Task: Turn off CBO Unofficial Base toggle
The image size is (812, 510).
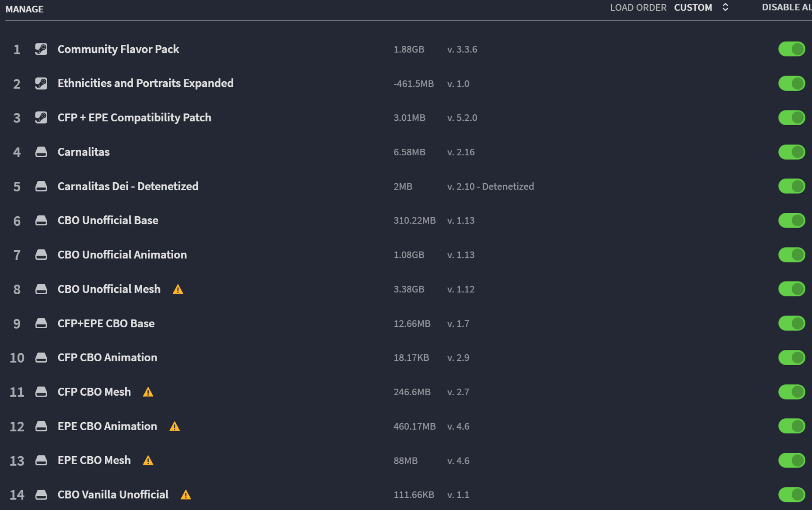Action: 792,221
